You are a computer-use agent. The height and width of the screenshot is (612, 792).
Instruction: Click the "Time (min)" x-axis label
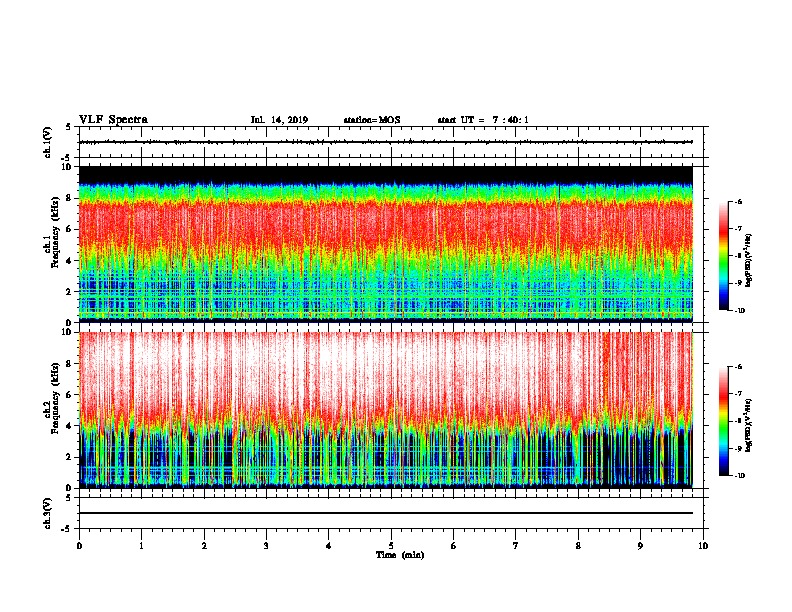click(400, 555)
